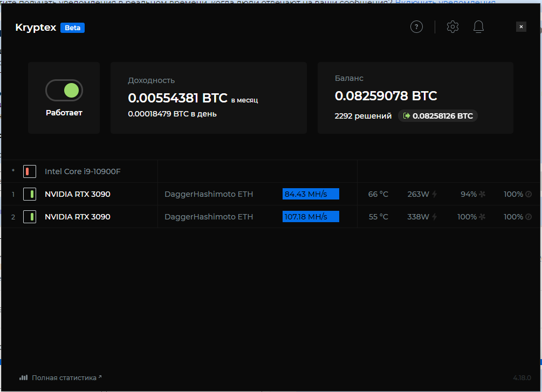The height and width of the screenshot is (392, 542).
Task: Open Полная статистика link
Action: click(64, 378)
